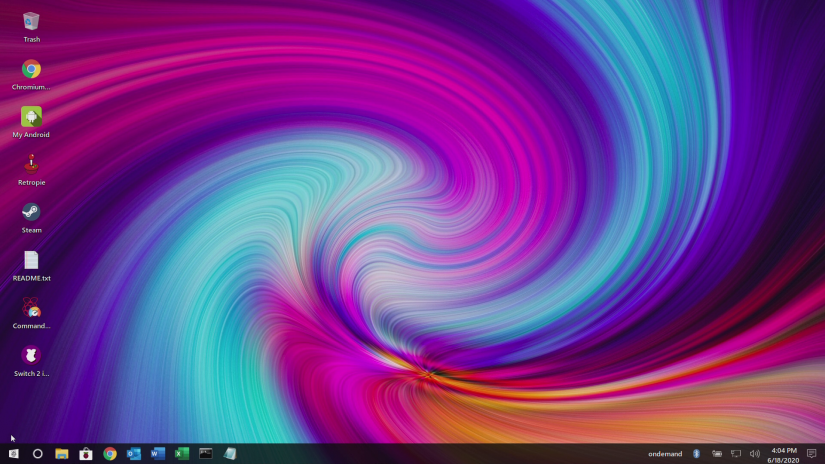Image resolution: width=825 pixels, height=464 pixels.
Task: Open the Excel icon in the taskbar
Action: tap(182, 454)
